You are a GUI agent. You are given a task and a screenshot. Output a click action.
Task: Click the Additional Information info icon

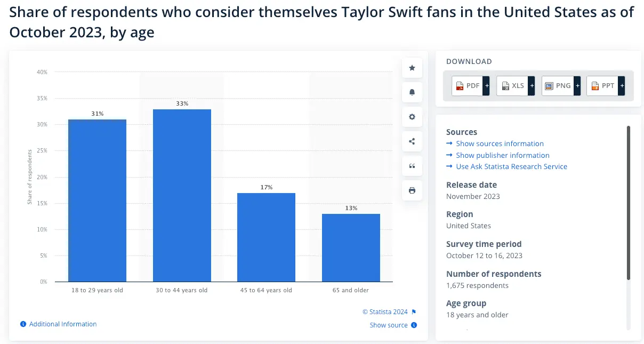[23, 324]
